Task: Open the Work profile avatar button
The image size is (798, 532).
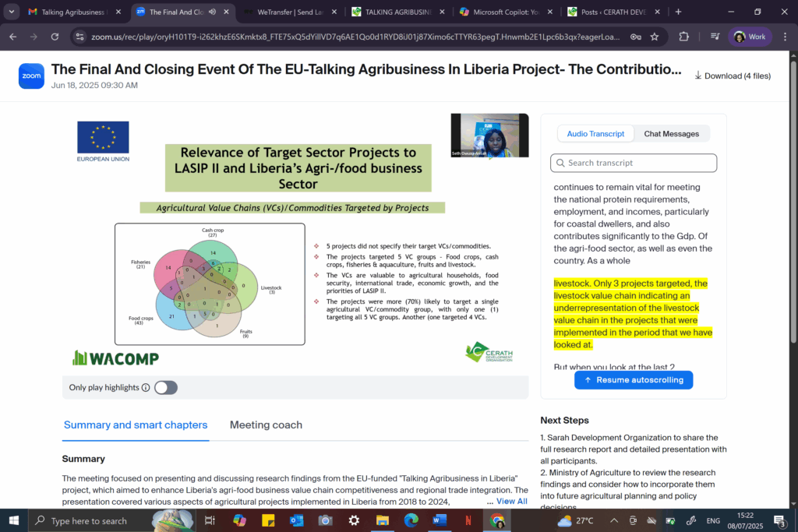Action: [750, 37]
